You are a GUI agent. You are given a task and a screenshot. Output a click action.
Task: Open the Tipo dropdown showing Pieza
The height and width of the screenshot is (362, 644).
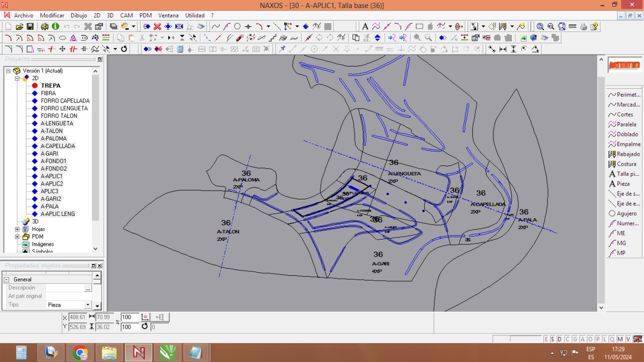click(88, 305)
